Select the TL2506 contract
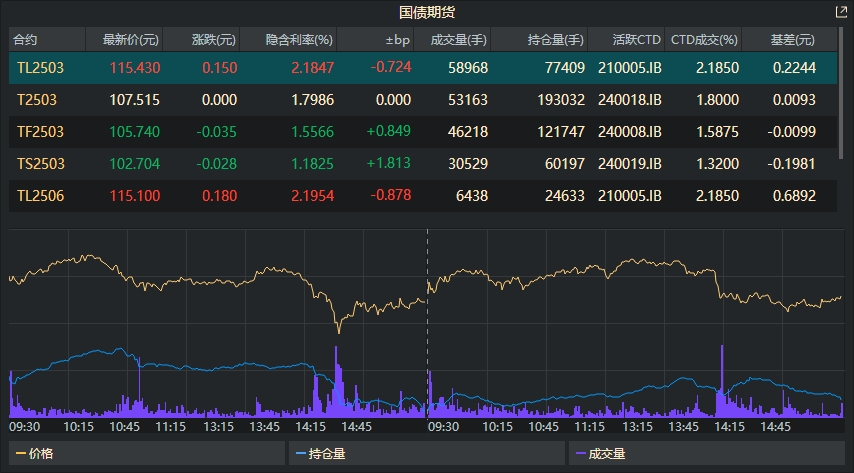The image size is (854, 473). point(38,195)
